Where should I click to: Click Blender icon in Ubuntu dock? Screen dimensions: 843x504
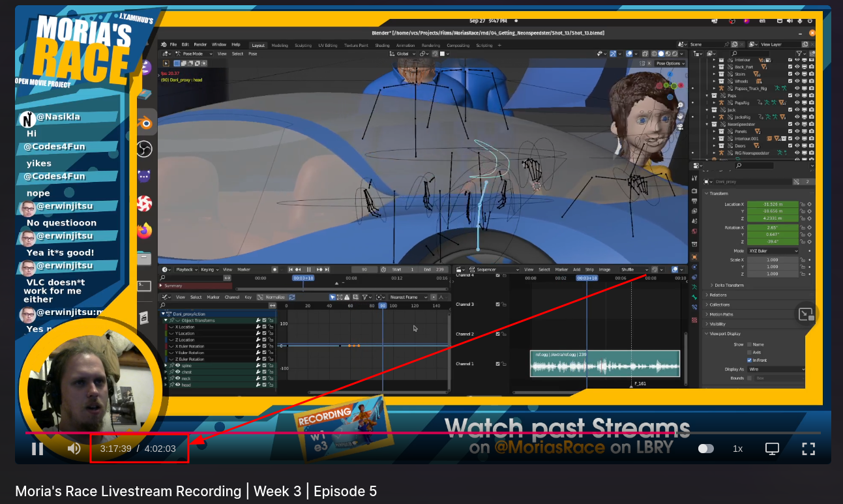click(x=146, y=123)
